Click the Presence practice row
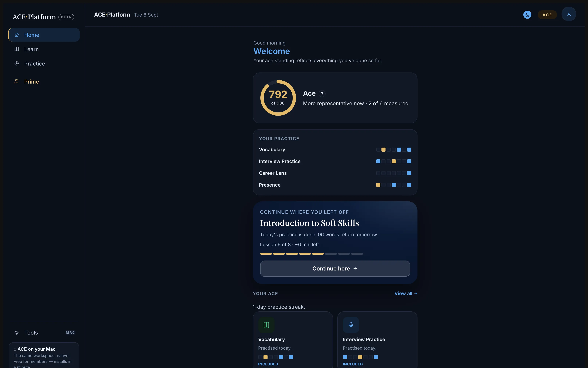The image size is (588, 368). click(x=335, y=185)
